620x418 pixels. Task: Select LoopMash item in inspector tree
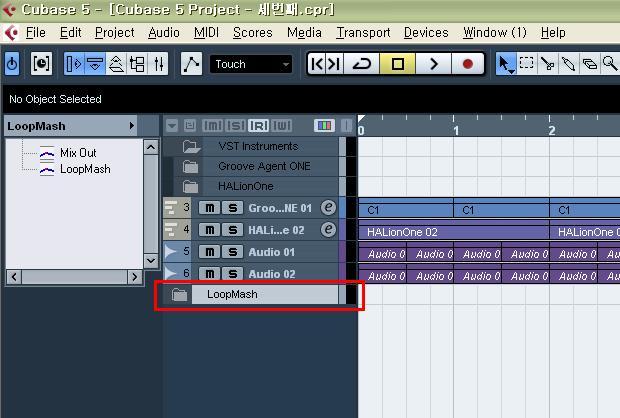[x=85, y=169]
